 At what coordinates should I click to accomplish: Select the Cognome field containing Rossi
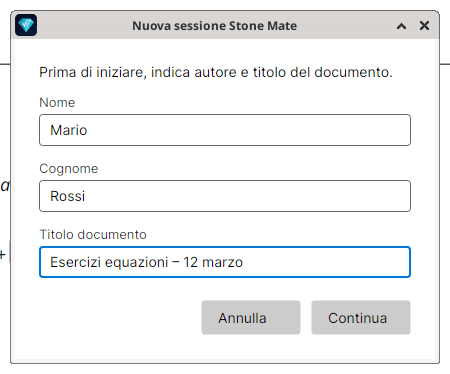tap(225, 196)
